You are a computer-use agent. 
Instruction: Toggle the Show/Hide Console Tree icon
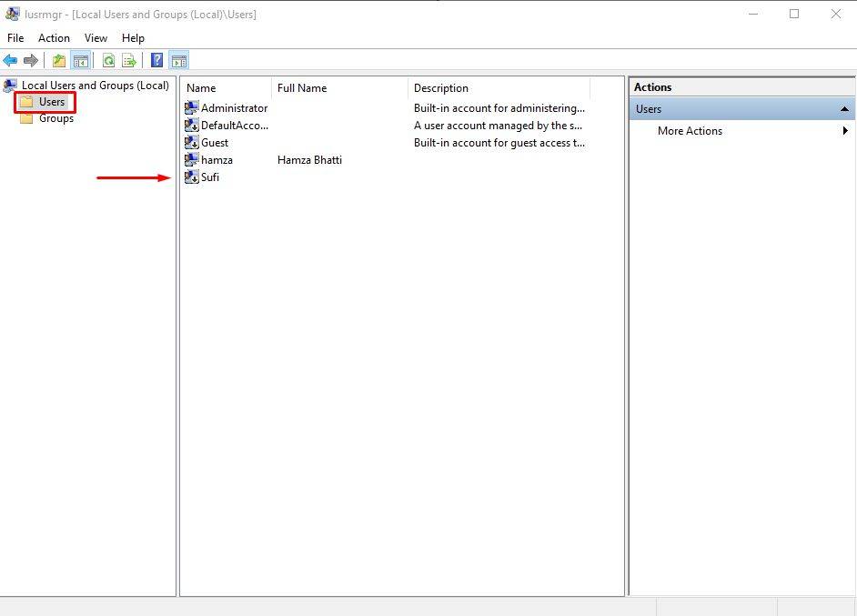click(80, 60)
